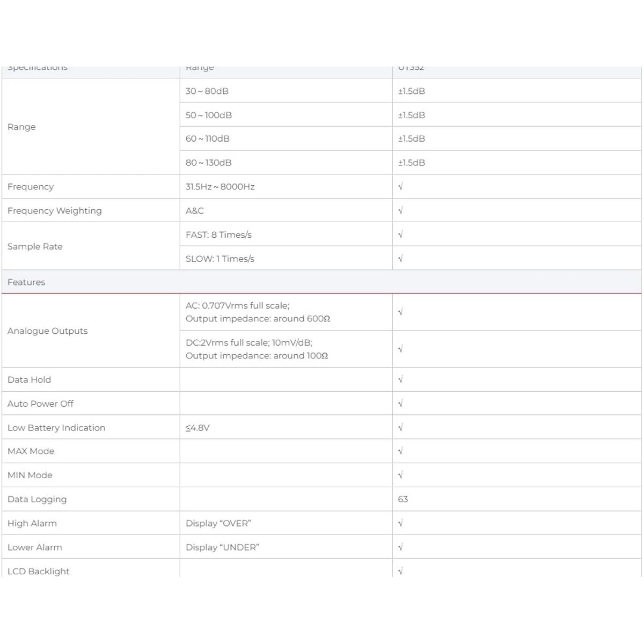Click the LCD Backlight checkmark

(400, 571)
